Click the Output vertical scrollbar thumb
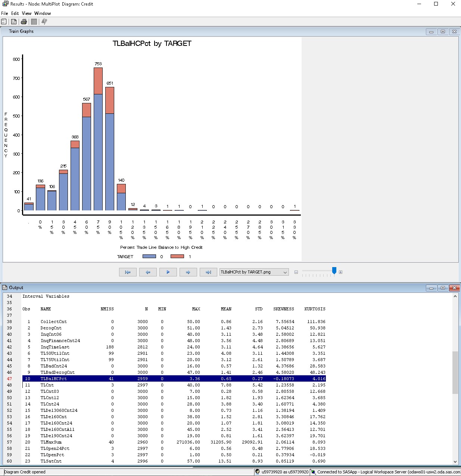This screenshot has width=461, height=476. coord(455,372)
